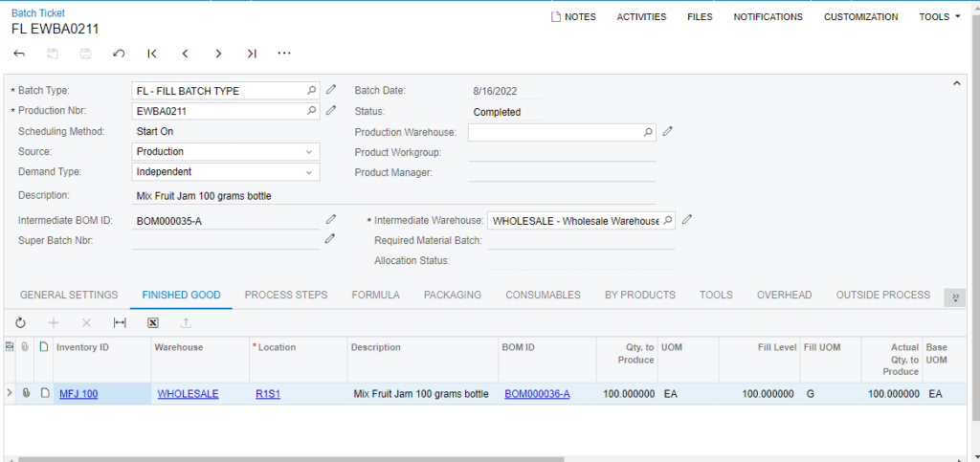Click the pencil icon beside Production Warehouse

[667, 131]
